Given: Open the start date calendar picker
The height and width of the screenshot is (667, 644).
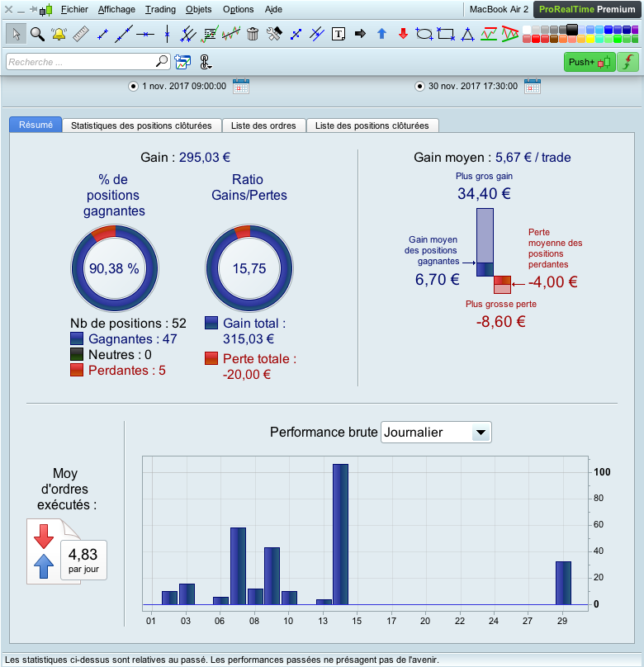Looking at the screenshot, I should point(241,87).
